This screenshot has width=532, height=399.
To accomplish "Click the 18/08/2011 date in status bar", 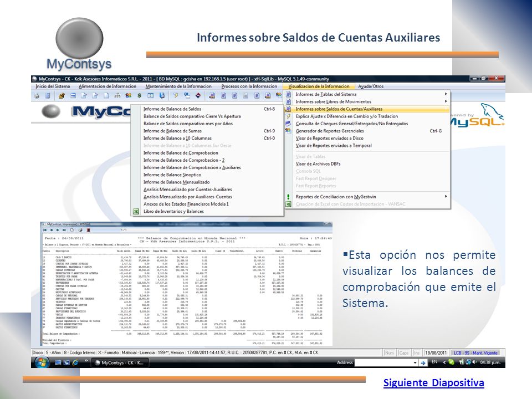I will point(436,353).
